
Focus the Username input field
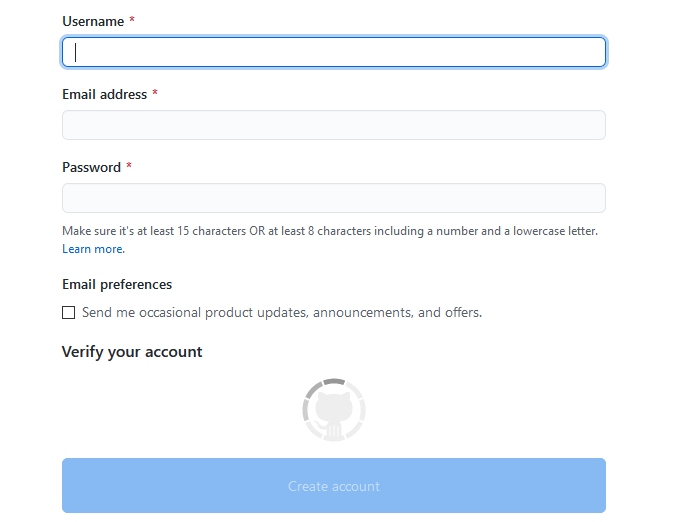[334, 52]
